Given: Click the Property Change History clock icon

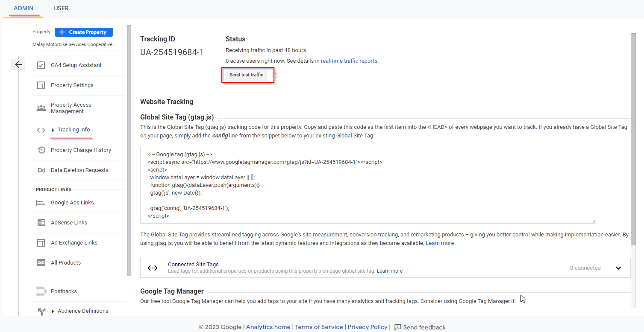Looking at the screenshot, I should (x=41, y=150).
